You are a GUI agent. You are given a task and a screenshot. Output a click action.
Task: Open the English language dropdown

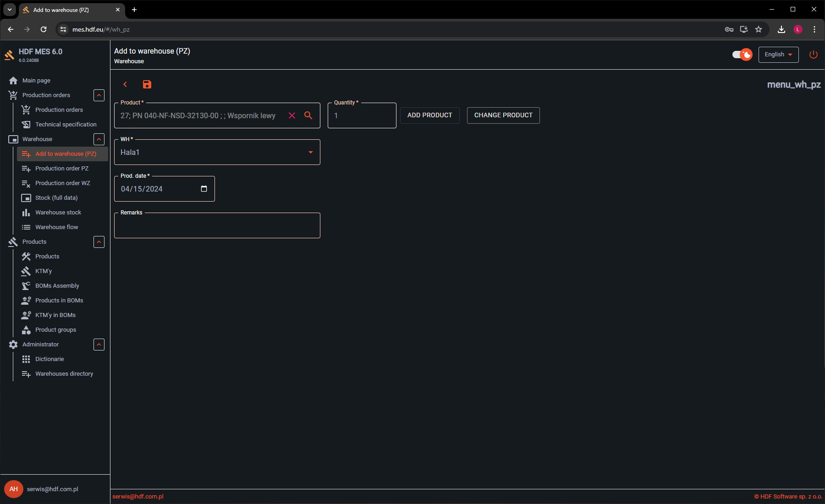coord(778,55)
